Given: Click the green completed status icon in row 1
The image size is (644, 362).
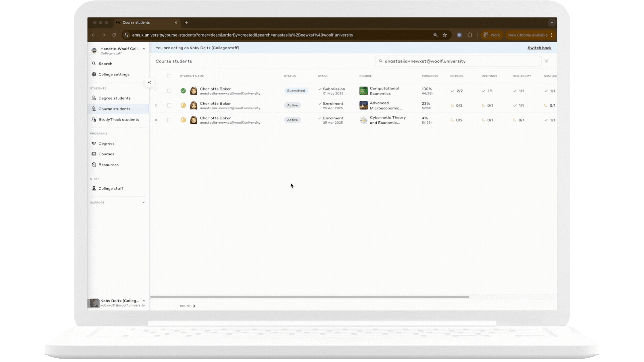Looking at the screenshot, I should [x=183, y=91].
